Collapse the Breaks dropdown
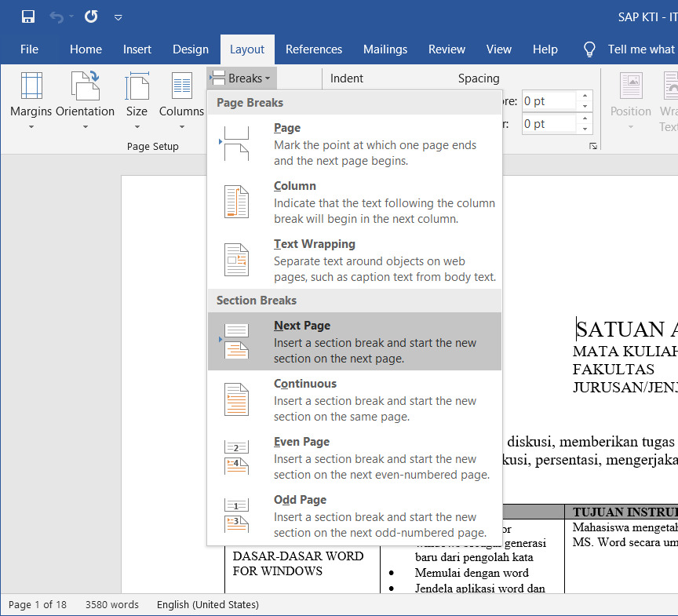Screen dimensions: 678x616 click(241, 78)
